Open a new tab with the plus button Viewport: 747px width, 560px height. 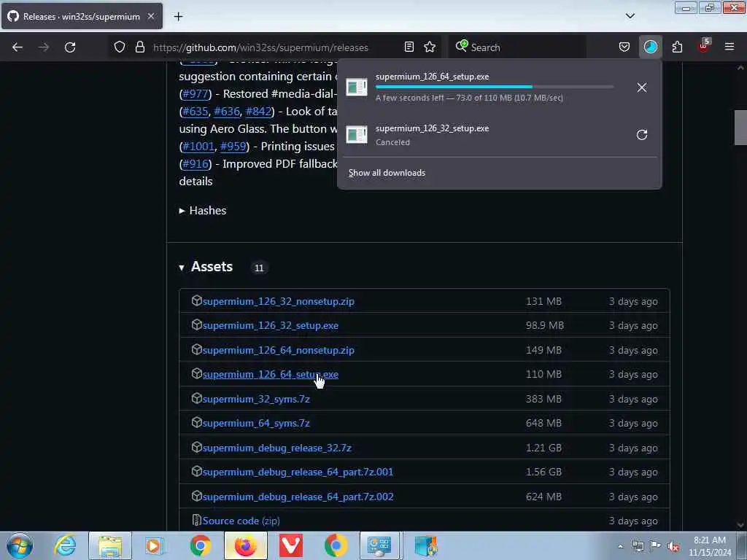178,17
